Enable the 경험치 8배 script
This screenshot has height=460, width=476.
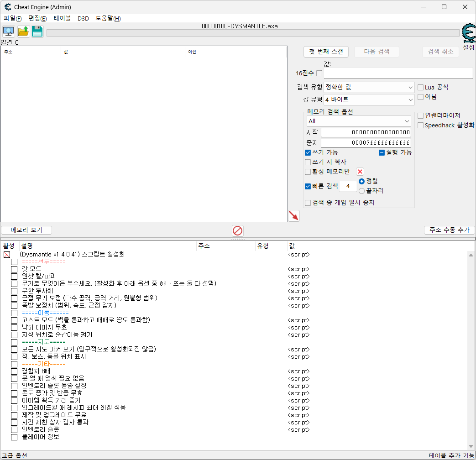(14, 371)
